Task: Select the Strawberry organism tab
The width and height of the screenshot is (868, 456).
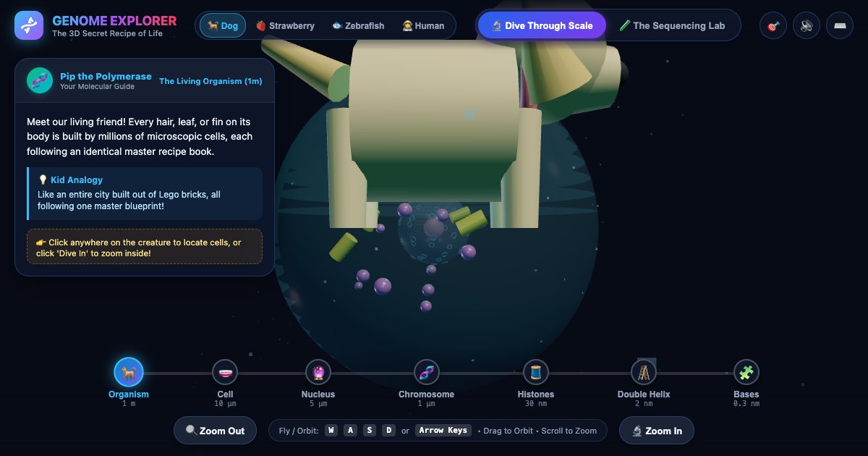Action: coord(285,25)
